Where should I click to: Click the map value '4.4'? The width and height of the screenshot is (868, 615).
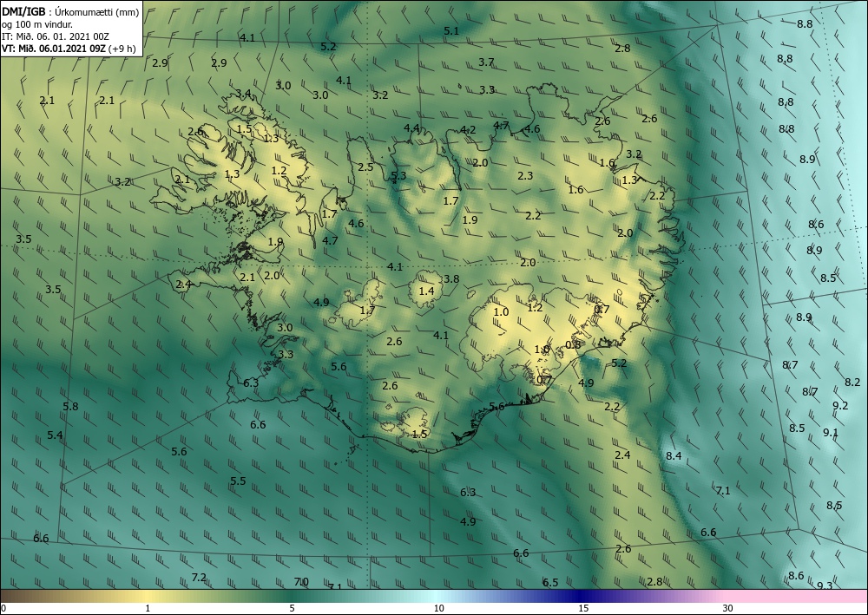pos(411,128)
